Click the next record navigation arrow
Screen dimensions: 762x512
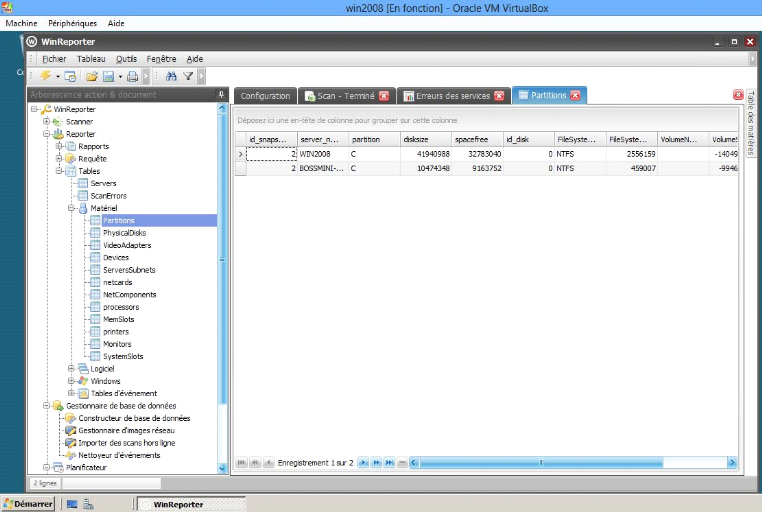(x=363, y=463)
